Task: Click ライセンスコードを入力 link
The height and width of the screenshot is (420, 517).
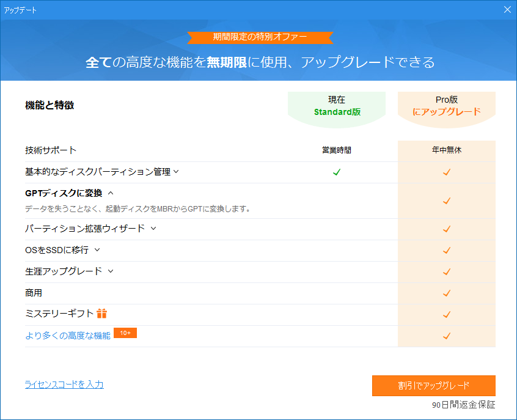Action: (64, 385)
